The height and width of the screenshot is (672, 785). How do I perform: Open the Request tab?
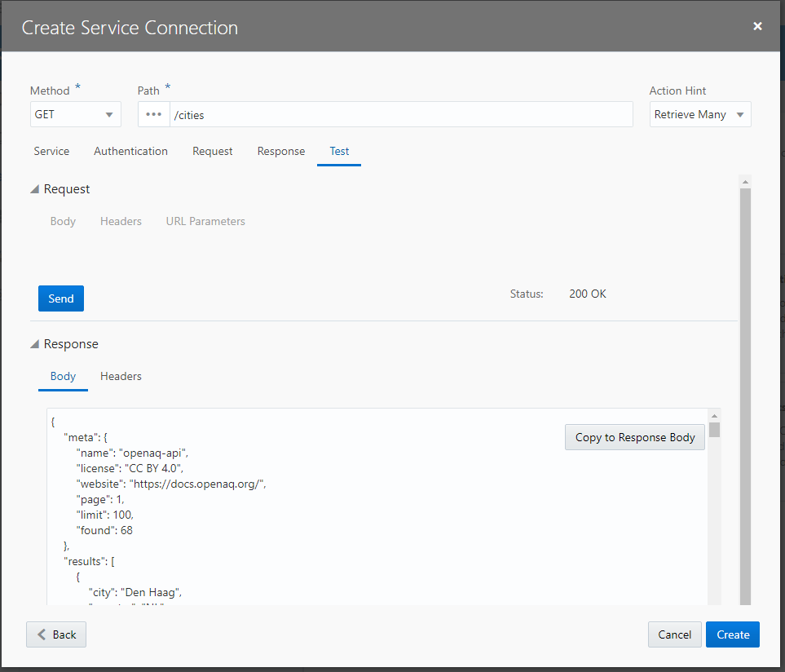click(212, 151)
